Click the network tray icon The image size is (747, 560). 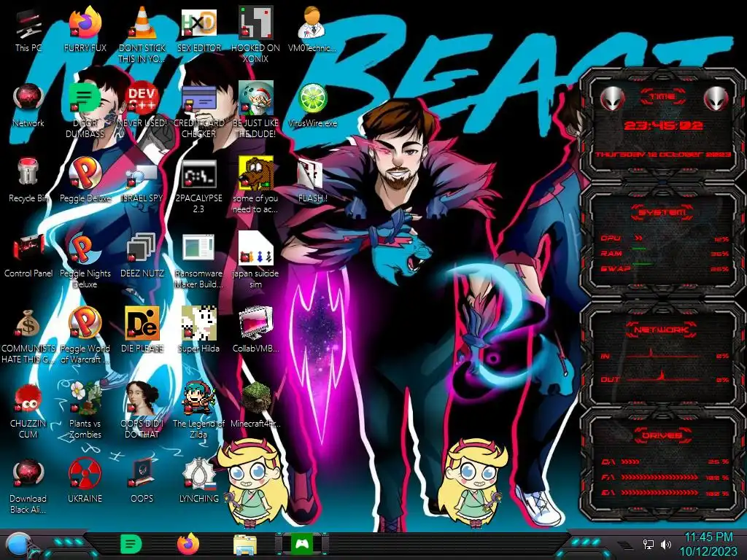(649, 544)
